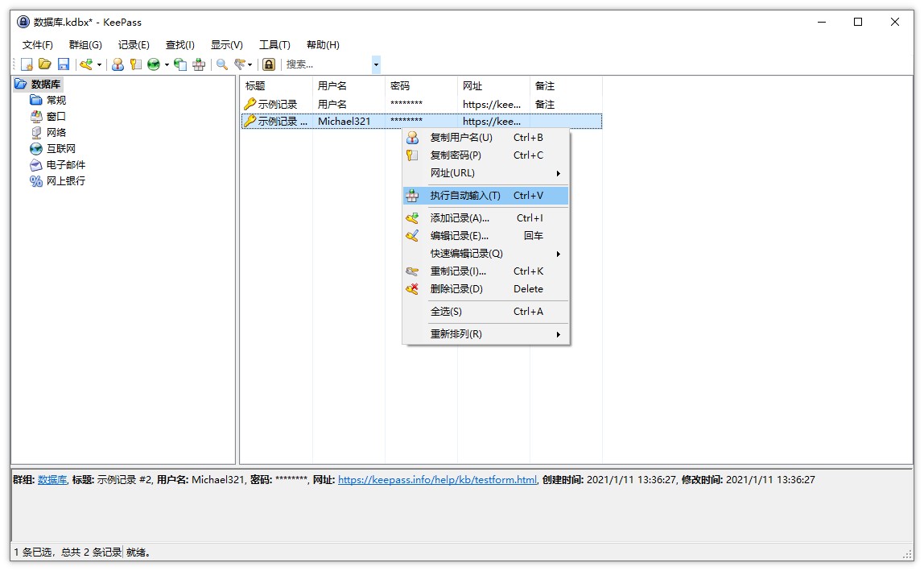
Task: Select the 数据库 root group
Action: [45, 84]
